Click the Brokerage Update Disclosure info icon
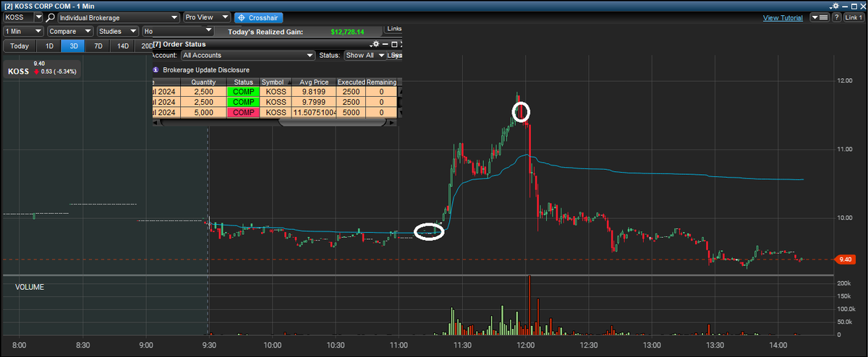This screenshot has height=357, width=868. 156,70
